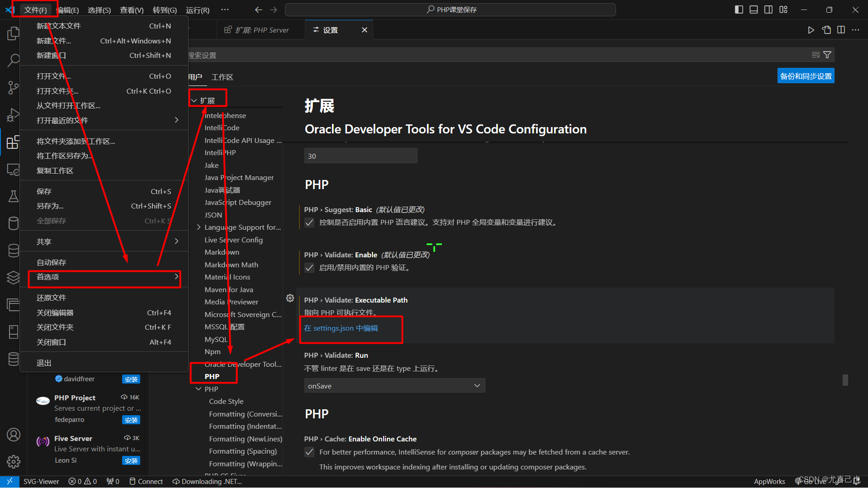The width and height of the screenshot is (868, 488).
Task: Expand 共享 submenu arrow
Action: click(176, 241)
